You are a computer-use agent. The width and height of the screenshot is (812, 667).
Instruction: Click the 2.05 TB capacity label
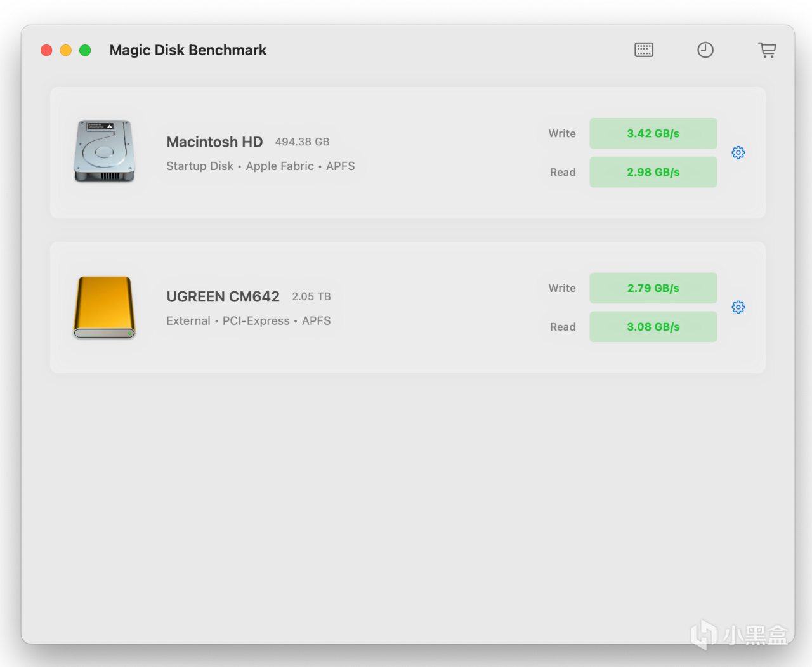tap(311, 297)
